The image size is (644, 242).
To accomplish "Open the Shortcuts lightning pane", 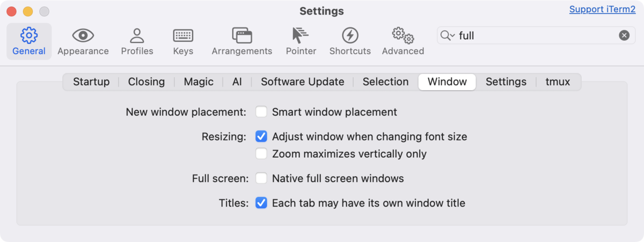I will point(350,41).
